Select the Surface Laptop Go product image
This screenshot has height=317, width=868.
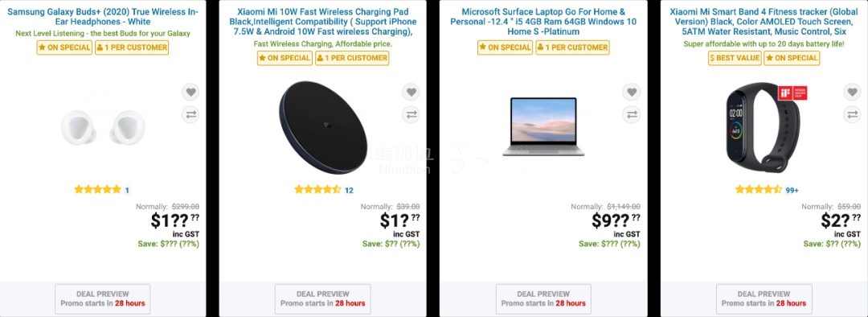pos(543,126)
